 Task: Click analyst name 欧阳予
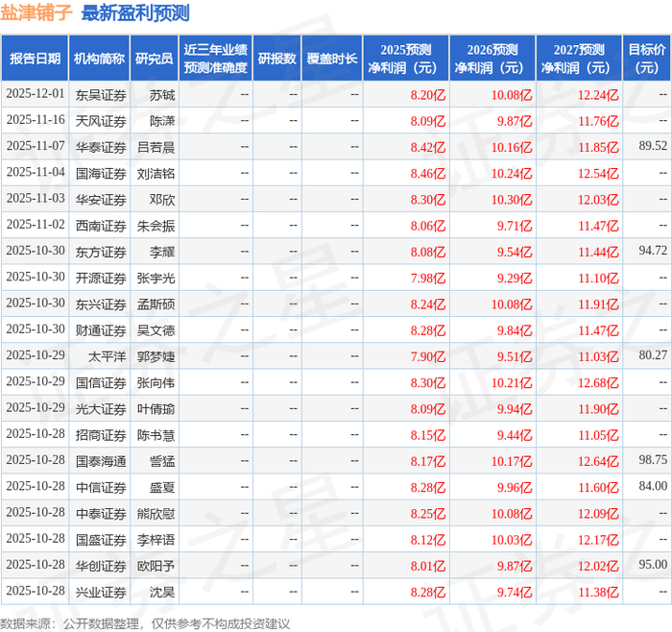coord(156,566)
